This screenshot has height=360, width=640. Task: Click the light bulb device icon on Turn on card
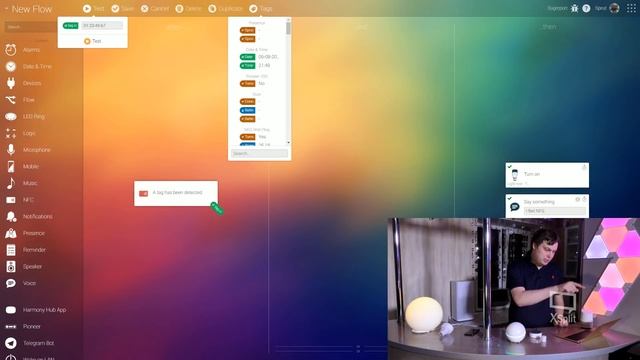click(515, 175)
